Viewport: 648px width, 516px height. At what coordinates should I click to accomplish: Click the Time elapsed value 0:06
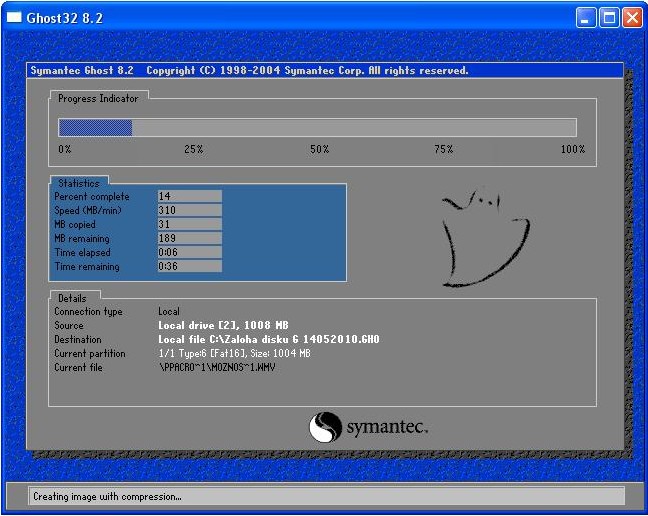click(x=190, y=252)
